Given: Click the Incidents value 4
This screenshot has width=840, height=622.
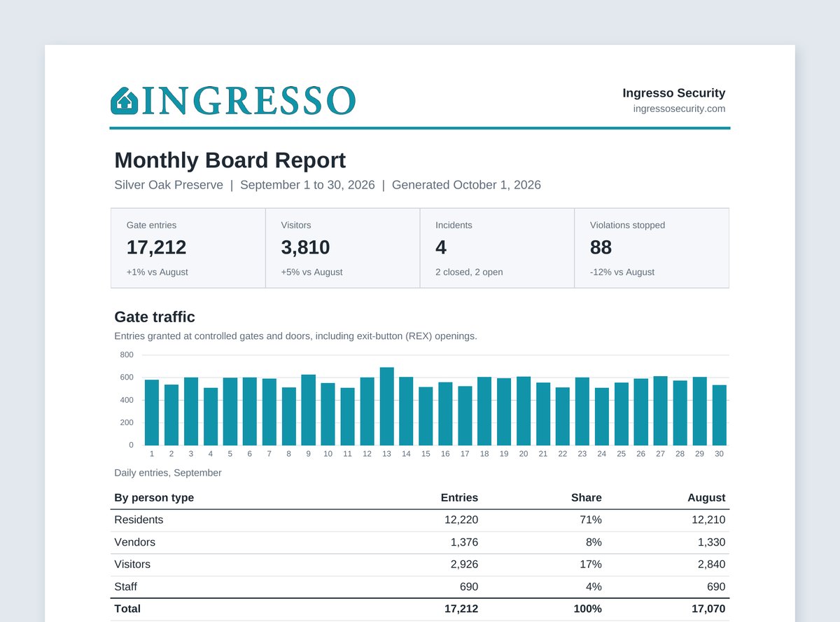Looking at the screenshot, I should [441, 247].
